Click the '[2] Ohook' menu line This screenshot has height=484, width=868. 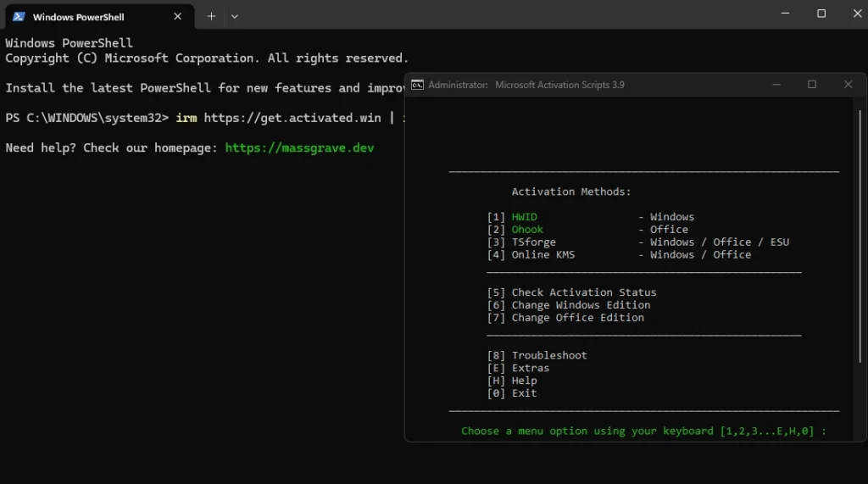[x=588, y=229]
